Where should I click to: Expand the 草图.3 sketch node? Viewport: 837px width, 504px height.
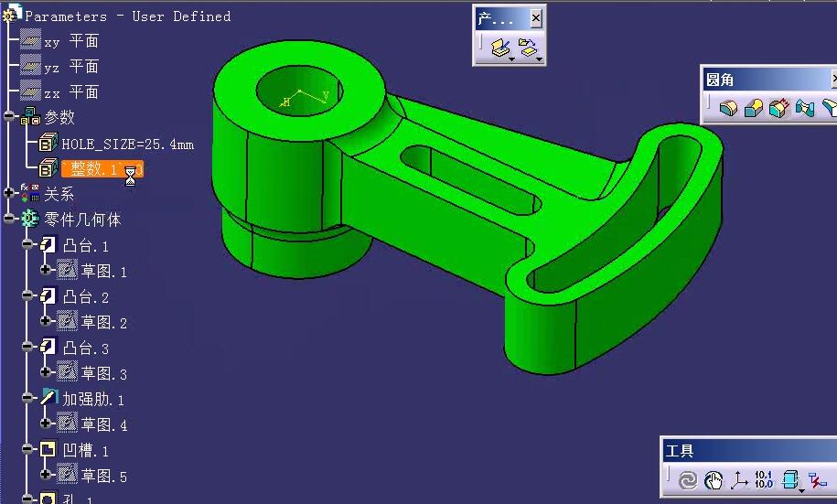coord(46,371)
